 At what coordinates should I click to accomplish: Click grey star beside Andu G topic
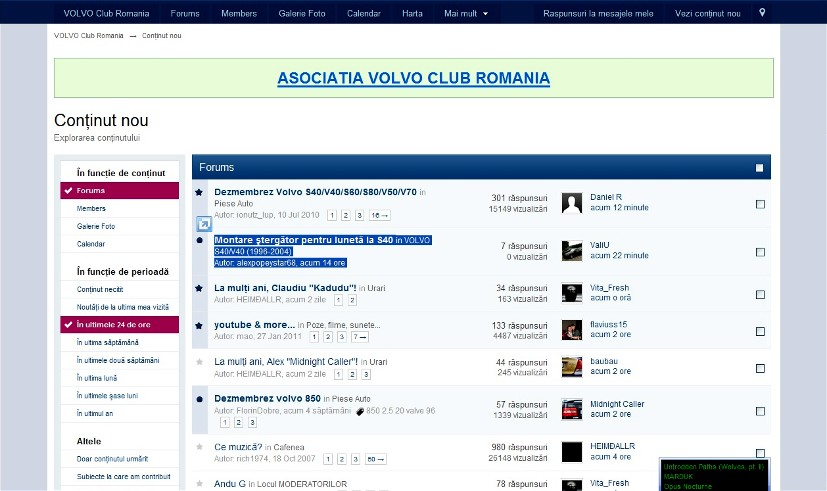[x=199, y=484]
